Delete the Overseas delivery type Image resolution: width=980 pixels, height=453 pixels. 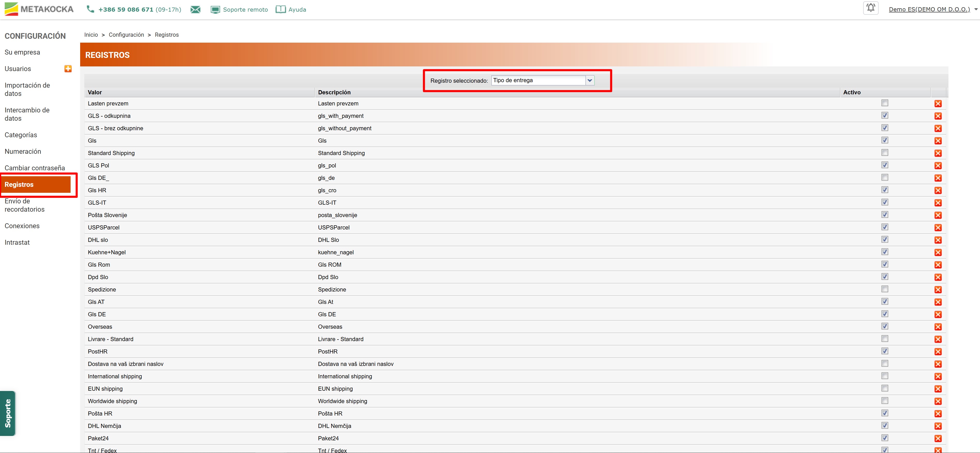click(x=938, y=327)
